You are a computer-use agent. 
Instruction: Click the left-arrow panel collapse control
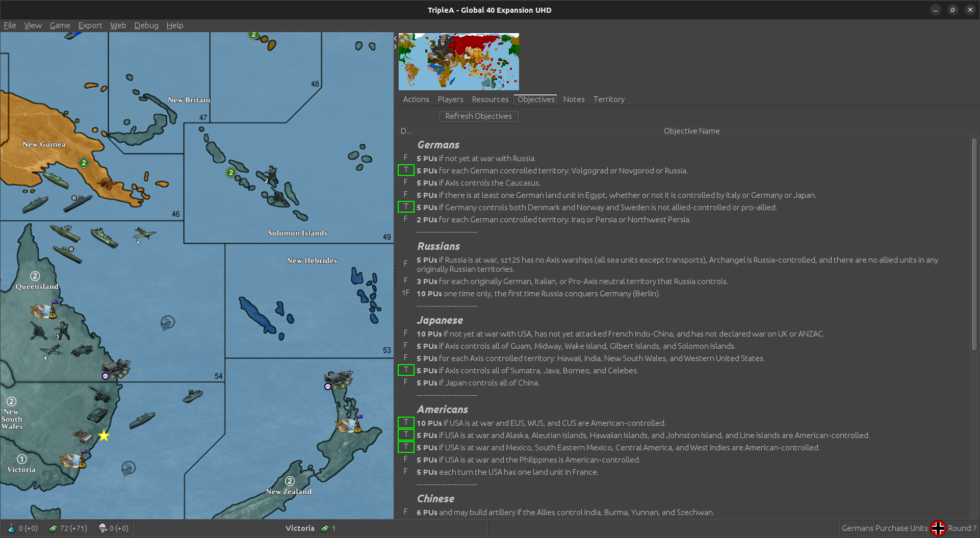coord(395,38)
